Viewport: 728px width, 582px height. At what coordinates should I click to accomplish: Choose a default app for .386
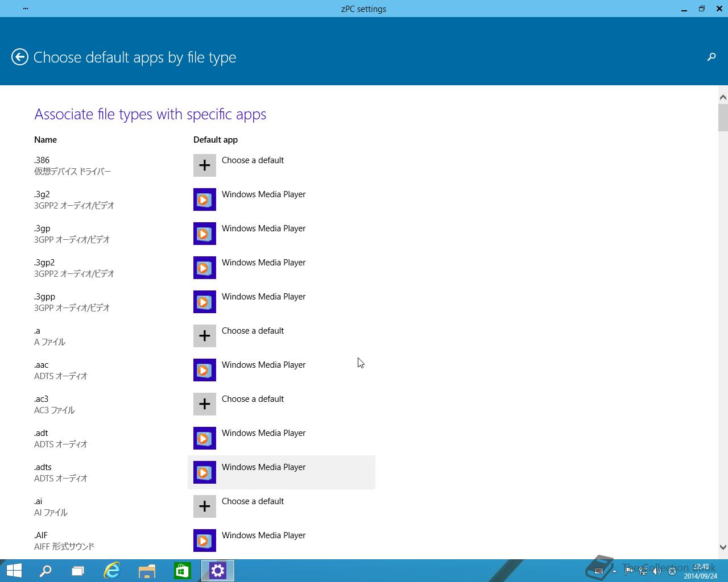(253, 160)
